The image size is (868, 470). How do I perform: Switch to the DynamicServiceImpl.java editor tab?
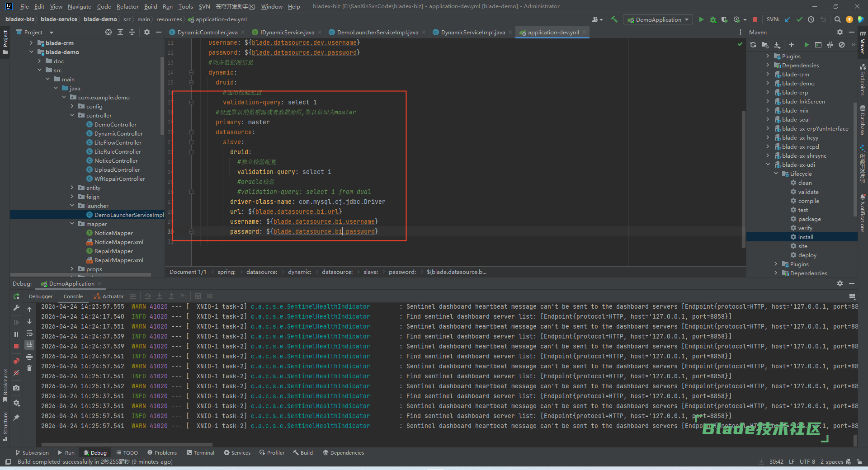coord(472,33)
